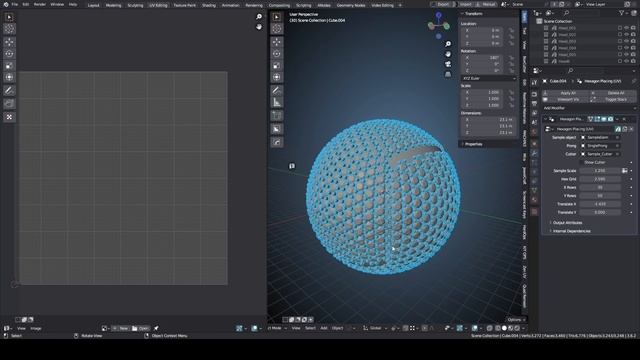Open the Render menu
640x360 pixels.
[40, 4]
